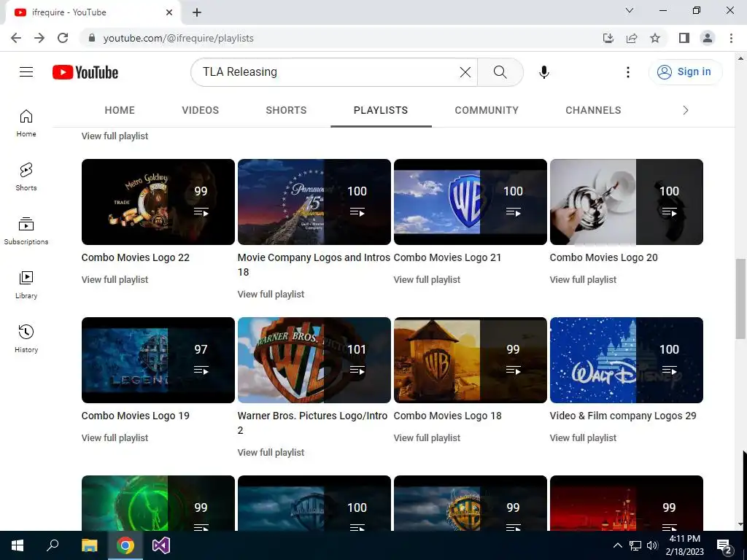Image resolution: width=747 pixels, height=560 pixels.
Task: Open Chrome three-dot menu
Action: point(731,38)
